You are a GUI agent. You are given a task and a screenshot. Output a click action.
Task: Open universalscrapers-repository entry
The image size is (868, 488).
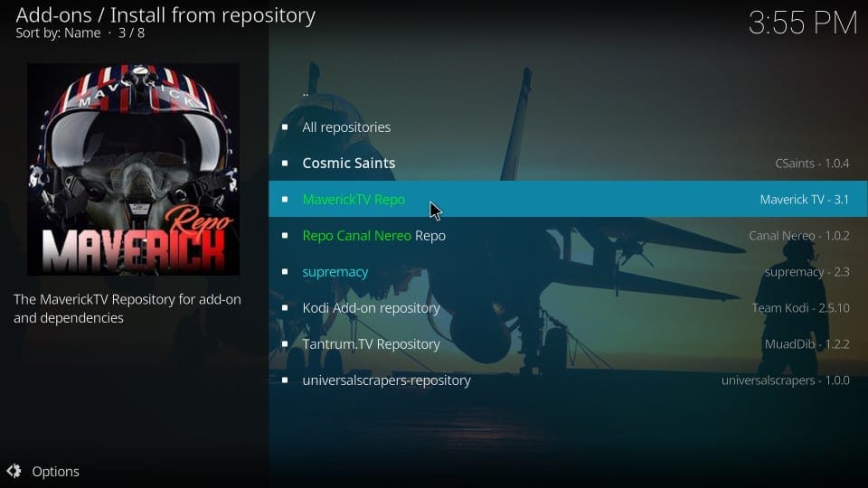point(568,380)
